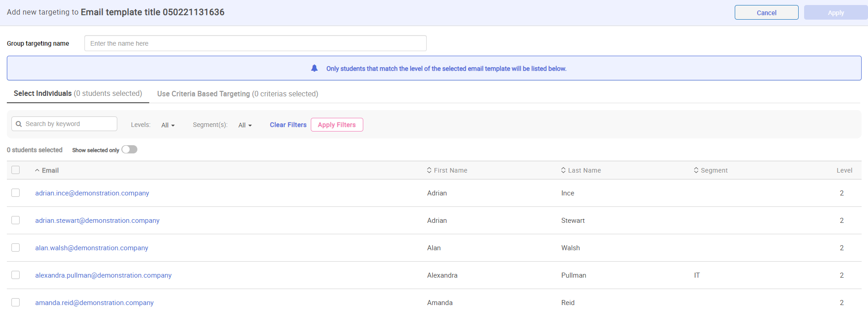868x316 pixels.
Task: Click the Search by keyword field
Action: click(x=68, y=124)
